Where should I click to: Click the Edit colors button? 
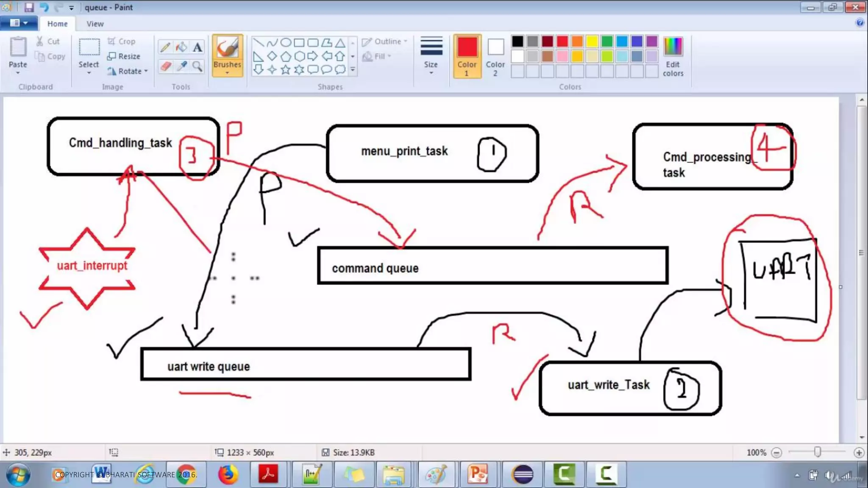tap(673, 56)
